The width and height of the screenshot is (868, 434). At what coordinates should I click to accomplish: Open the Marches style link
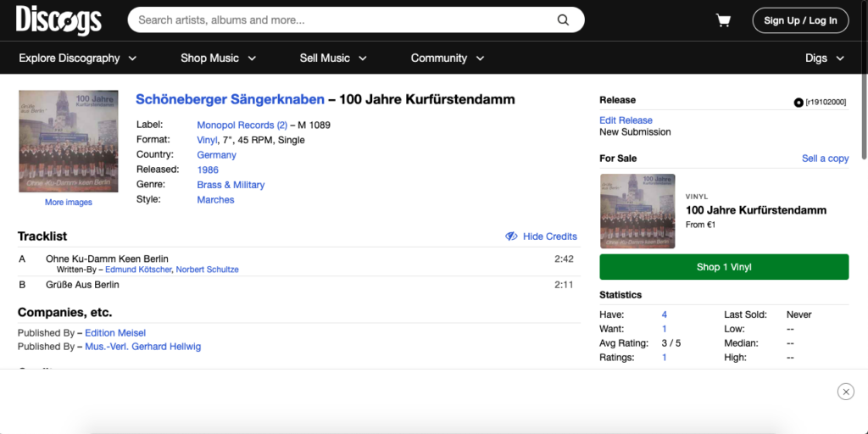(215, 200)
